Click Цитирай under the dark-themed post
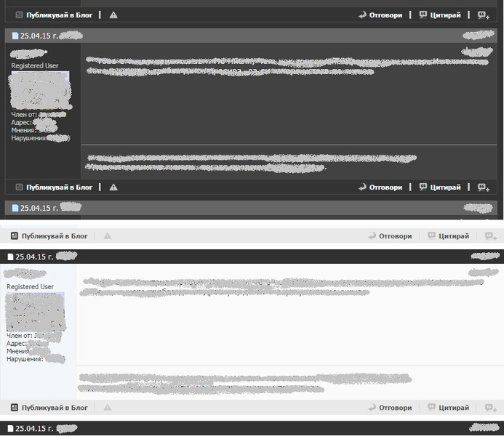Viewport: 504px width, 436px height. [445, 187]
